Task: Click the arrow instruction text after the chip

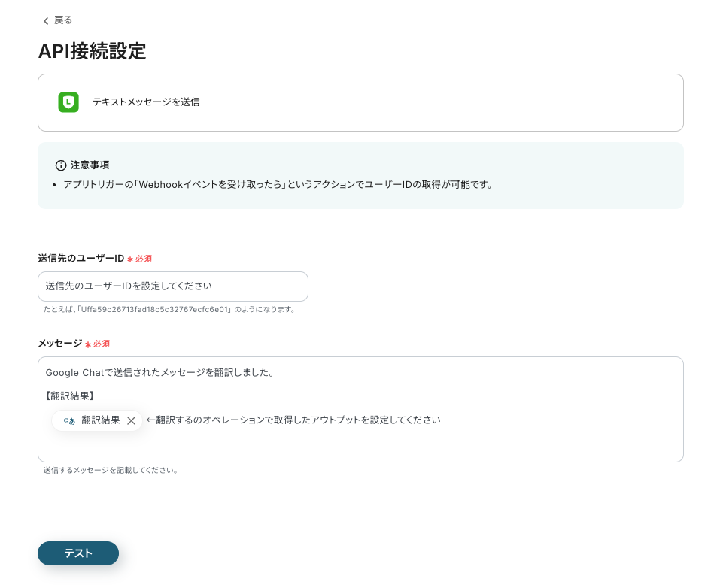Action: pos(293,420)
